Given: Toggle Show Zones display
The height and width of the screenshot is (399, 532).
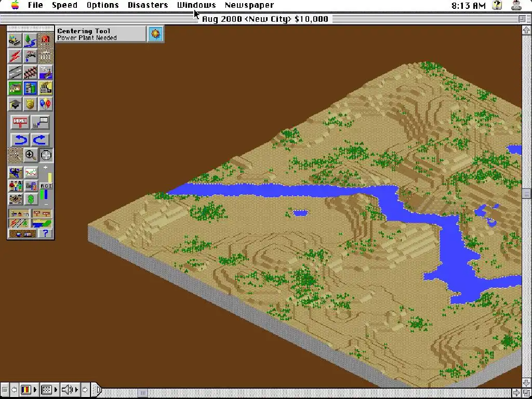Looking at the screenshot, I should coord(42,223).
